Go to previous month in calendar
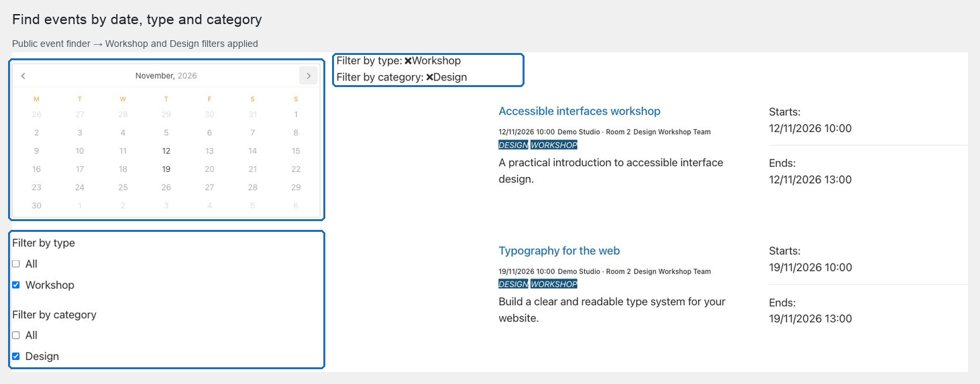Image resolution: width=980 pixels, height=384 pixels. click(x=23, y=76)
